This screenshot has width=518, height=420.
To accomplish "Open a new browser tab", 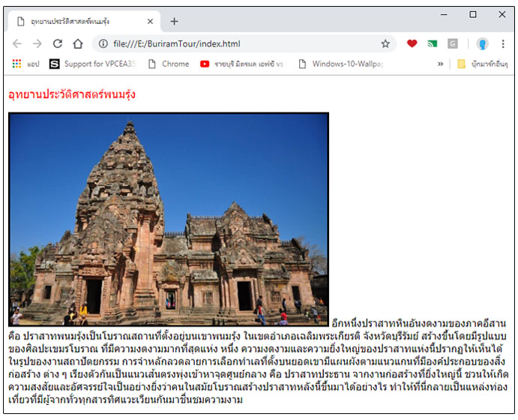I will tap(175, 22).
